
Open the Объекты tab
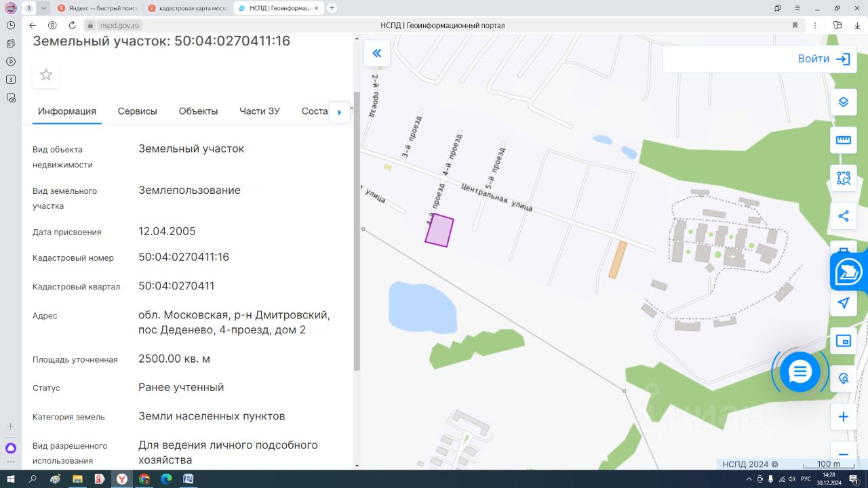[198, 111]
